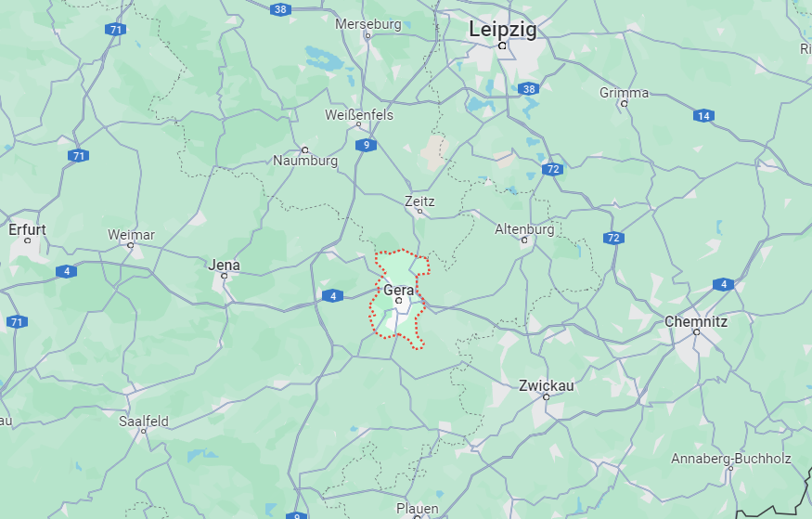Click highway 9 shield near Naumburg
Viewport: 812px width, 519px height.
coord(367,145)
